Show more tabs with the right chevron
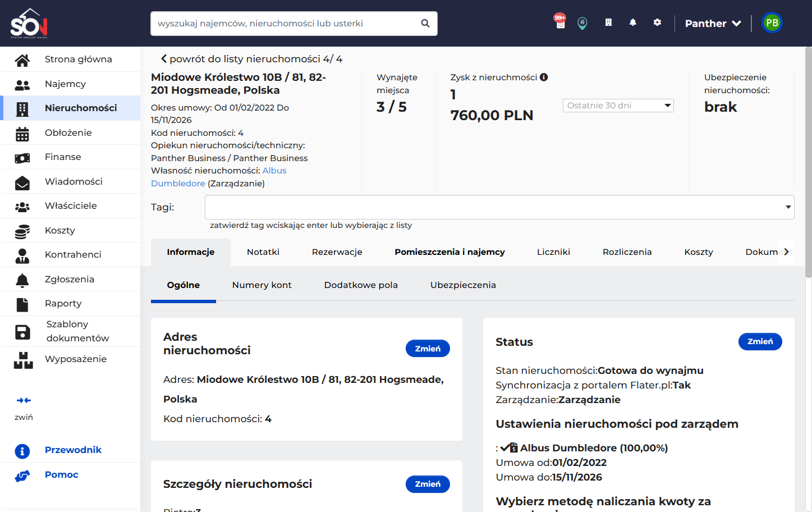This screenshot has width=812, height=512. [x=786, y=252]
